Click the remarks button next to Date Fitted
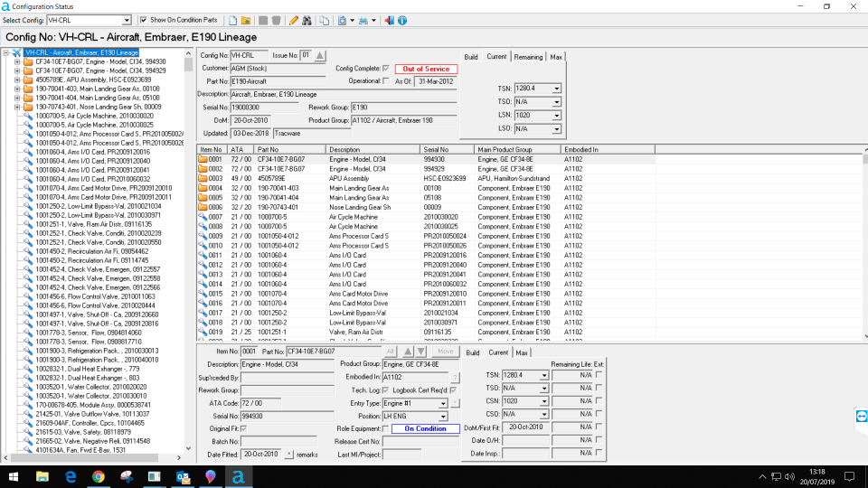Image resolution: width=868 pixels, height=488 pixels. point(289,454)
